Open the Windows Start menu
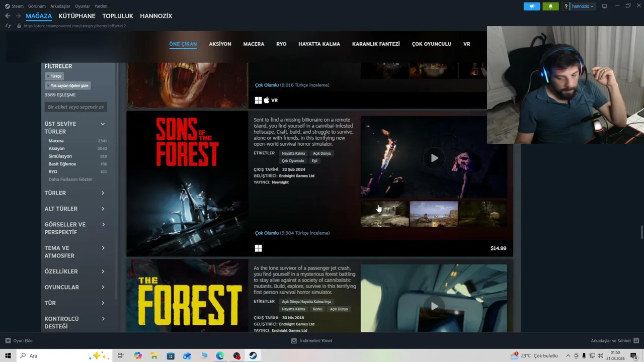 pos(8,356)
